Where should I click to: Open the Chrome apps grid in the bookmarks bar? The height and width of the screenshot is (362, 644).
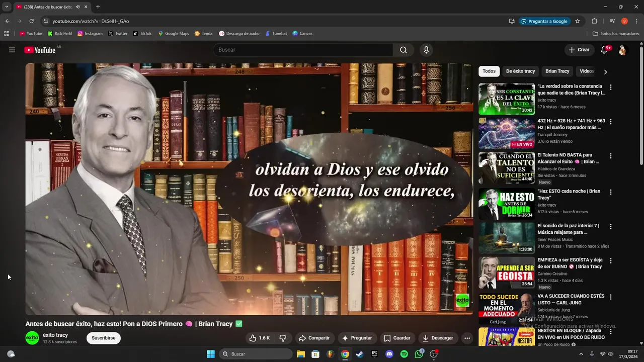(7, 34)
